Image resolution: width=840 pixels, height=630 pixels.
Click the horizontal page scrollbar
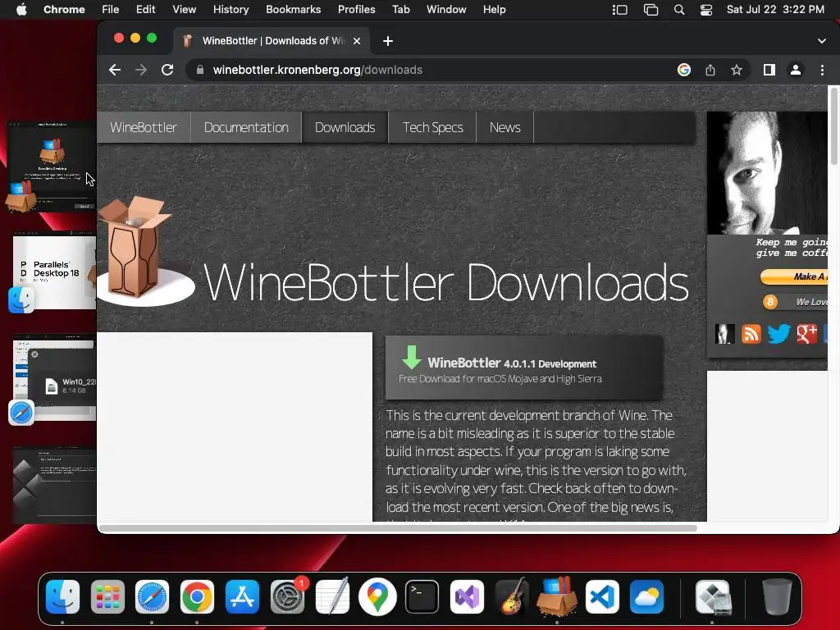pos(398,528)
